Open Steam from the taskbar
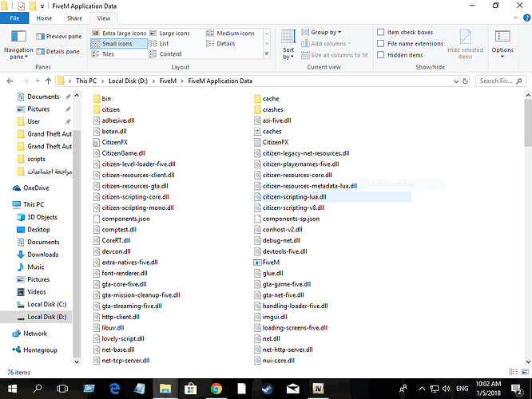 [267, 389]
